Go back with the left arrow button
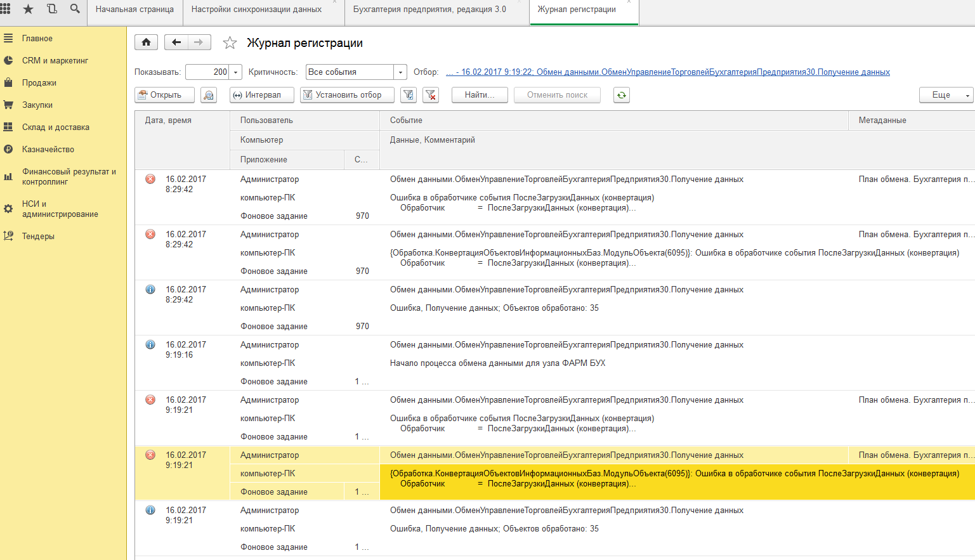975x560 pixels. (176, 42)
